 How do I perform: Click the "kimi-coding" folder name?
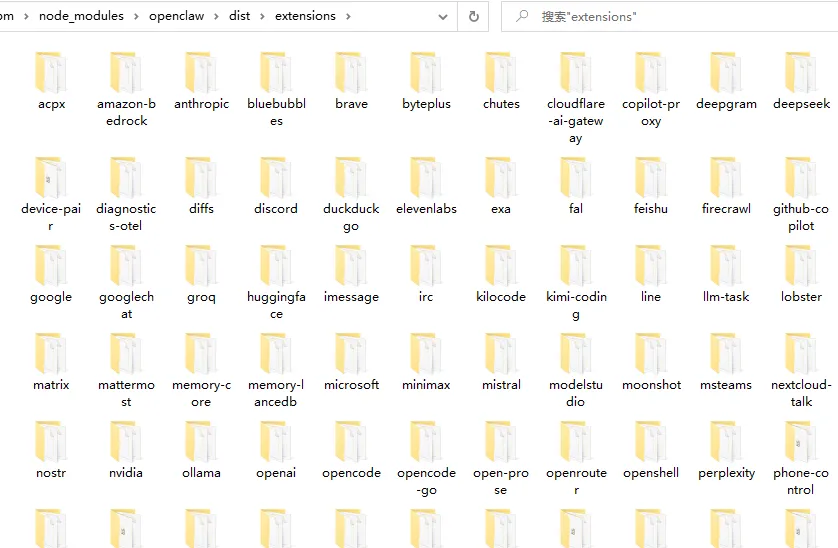(576, 305)
